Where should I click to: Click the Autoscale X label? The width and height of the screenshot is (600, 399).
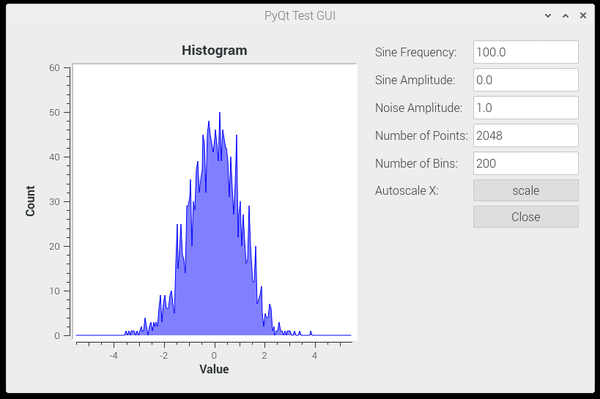click(x=407, y=191)
